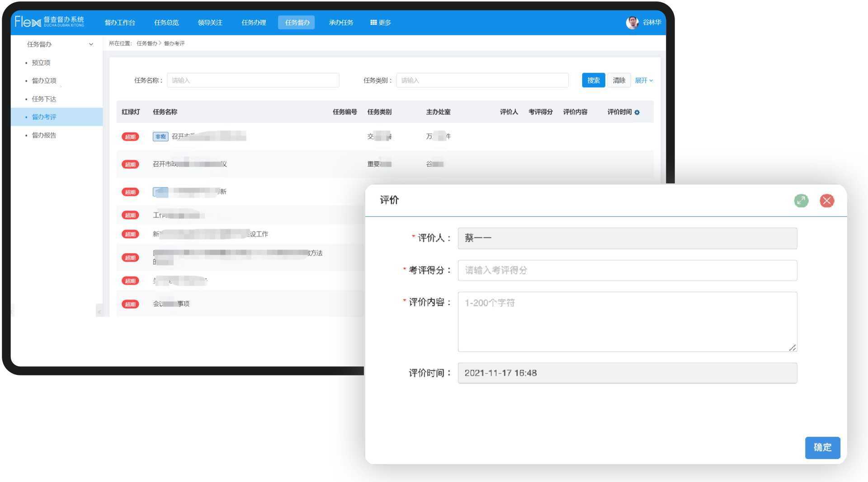868x482 pixels.
Task: Click the 考评得分 input field
Action: pyautogui.click(x=627, y=270)
